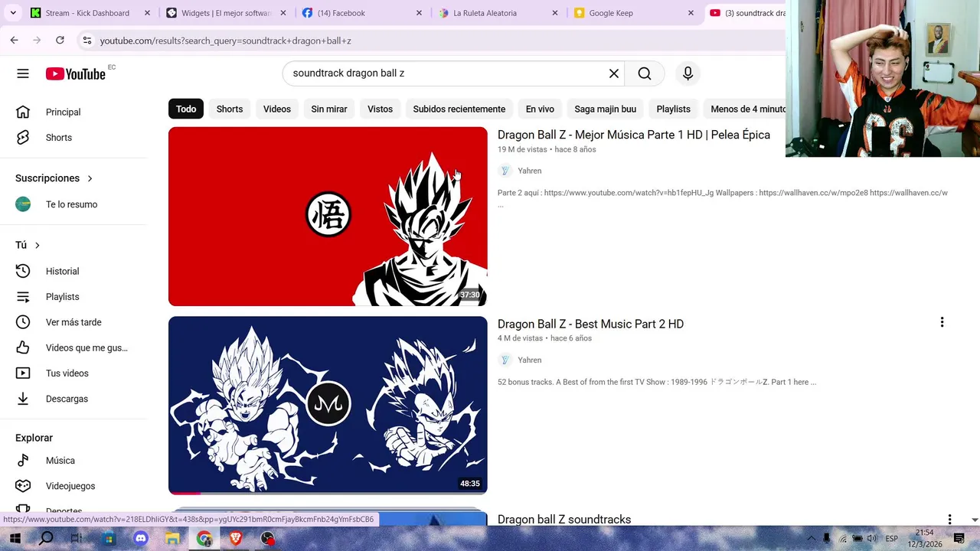Reload the page with the refresh button
Screen dimensions: 980x551
coord(60,40)
